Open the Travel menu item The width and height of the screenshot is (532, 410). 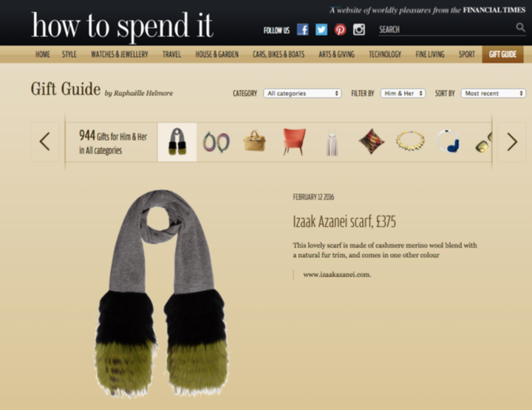pyautogui.click(x=171, y=54)
